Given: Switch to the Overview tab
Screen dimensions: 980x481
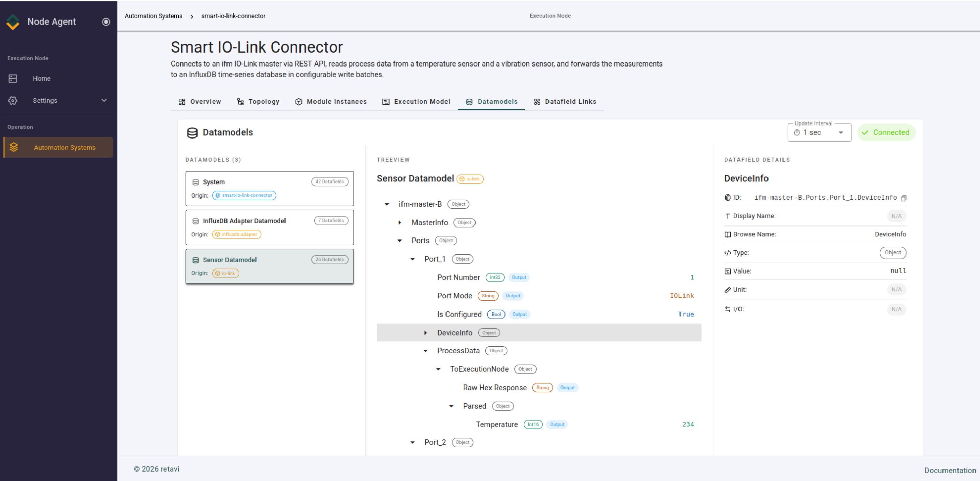Looking at the screenshot, I should [200, 102].
